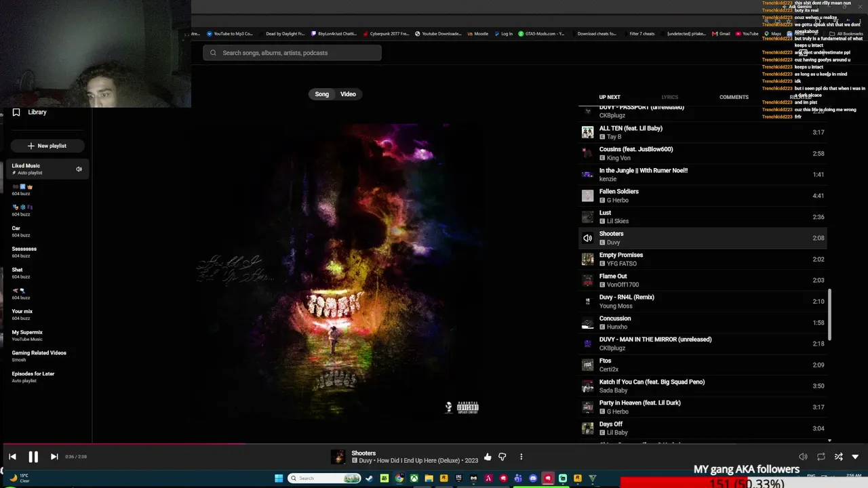This screenshot has height=488, width=868.
Task: Play Katch If You Can from queue
Action: coord(703,386)
